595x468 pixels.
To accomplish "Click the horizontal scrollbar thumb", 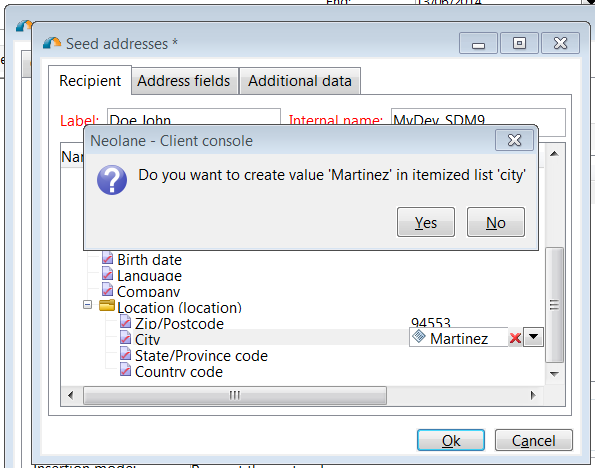I will 235,396.
